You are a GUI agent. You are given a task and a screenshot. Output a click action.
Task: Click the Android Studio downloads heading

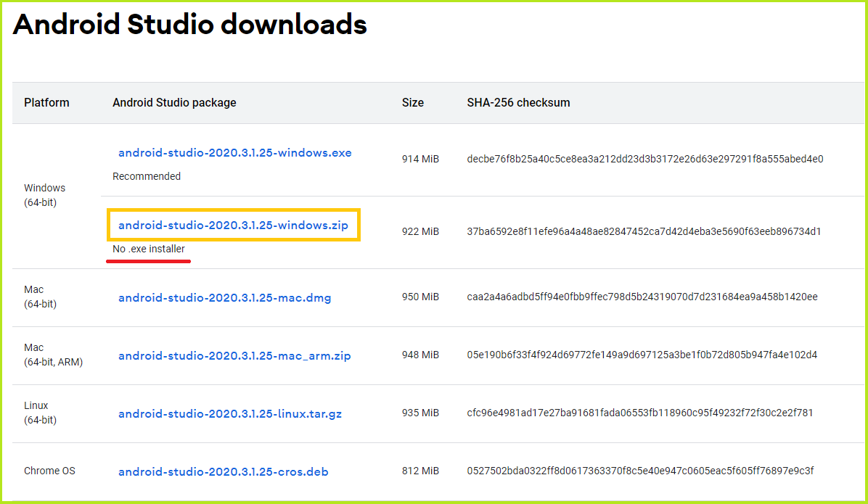point(190,25)
